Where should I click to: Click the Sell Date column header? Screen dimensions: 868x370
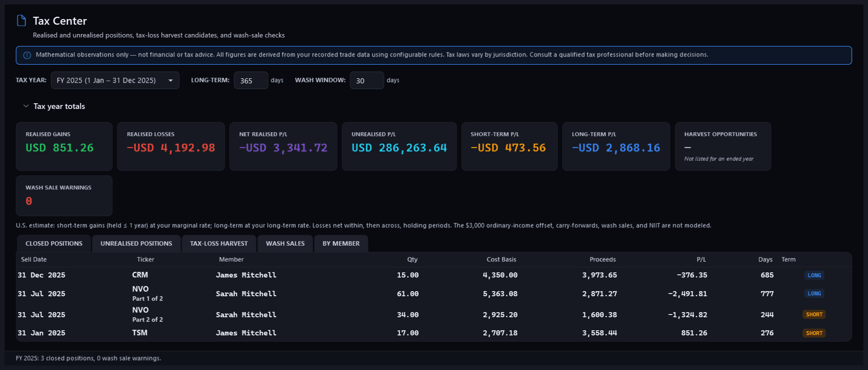click(34, 259)
